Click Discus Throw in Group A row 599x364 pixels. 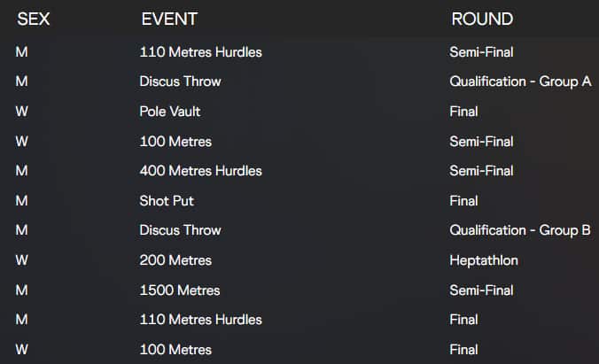[180, 81]
